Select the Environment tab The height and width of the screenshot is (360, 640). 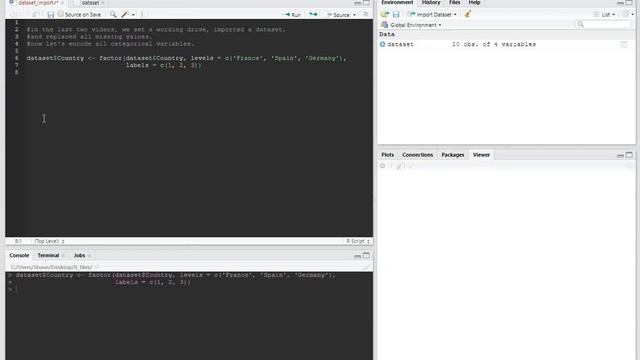click(397, 2)
